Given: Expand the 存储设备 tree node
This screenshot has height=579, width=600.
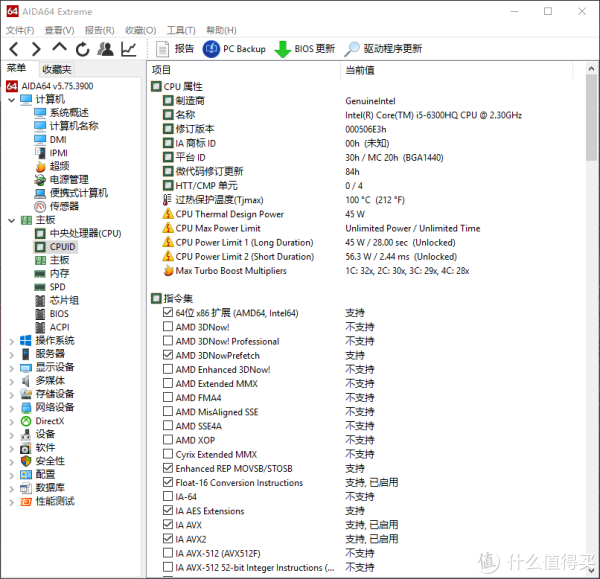Looking at the screenshot, I should click(x=12, y=395).
